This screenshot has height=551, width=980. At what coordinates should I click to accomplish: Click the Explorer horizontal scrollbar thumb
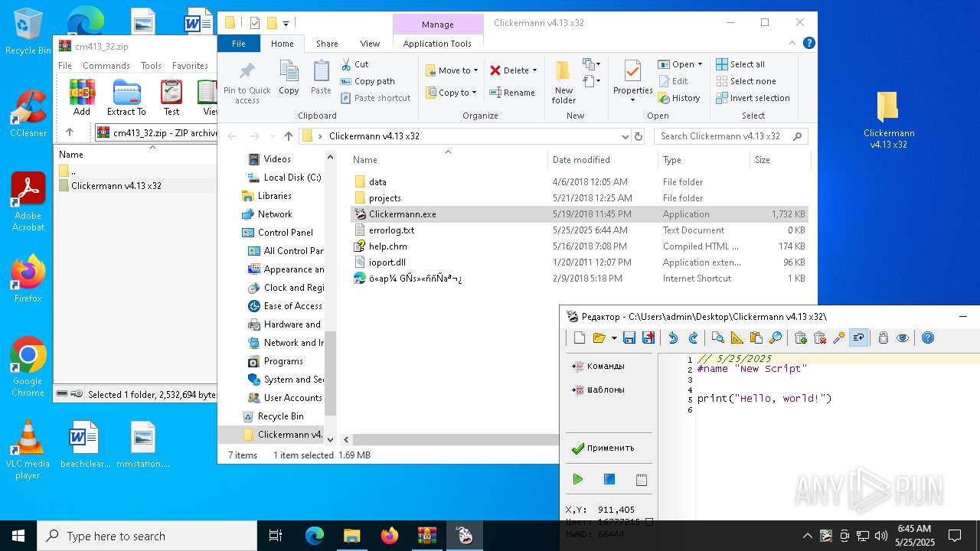point(456,439)
